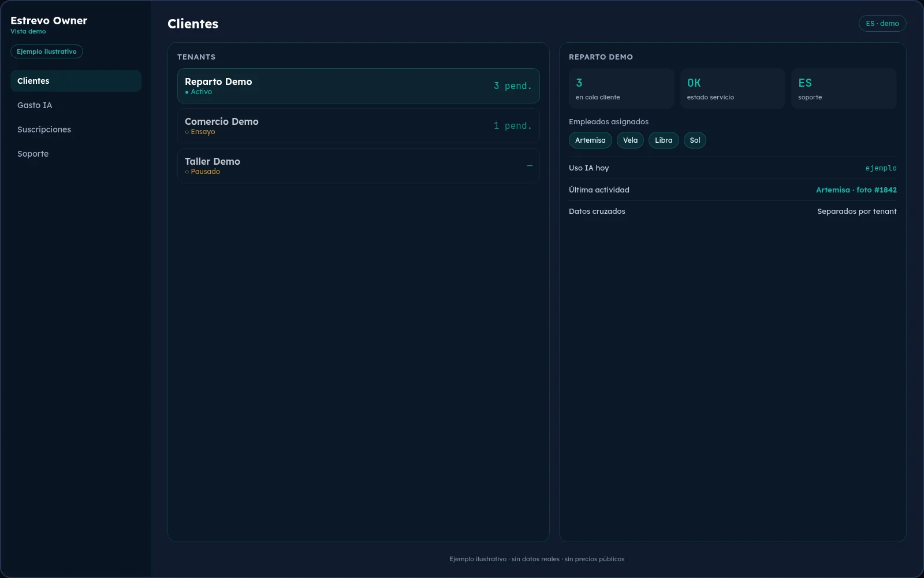924x578 pixels.
Task: Click the ES · demo language pill
Action: click(882, 24)
